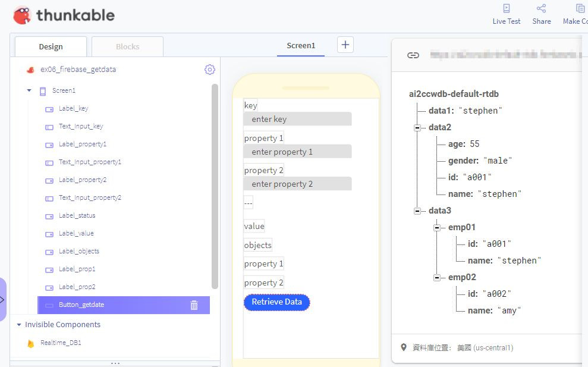This screenshot has height=367, width=588.
Task: Click the Text_Input_property2 component icon
Action: tap(49, 199)
